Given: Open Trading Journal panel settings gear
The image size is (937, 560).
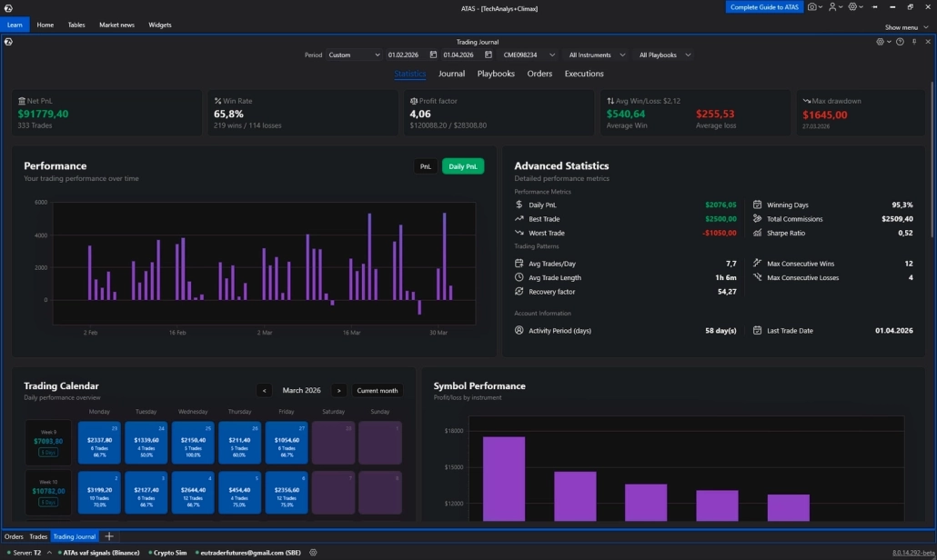Looking at the screenshot, I should point(881,42).
